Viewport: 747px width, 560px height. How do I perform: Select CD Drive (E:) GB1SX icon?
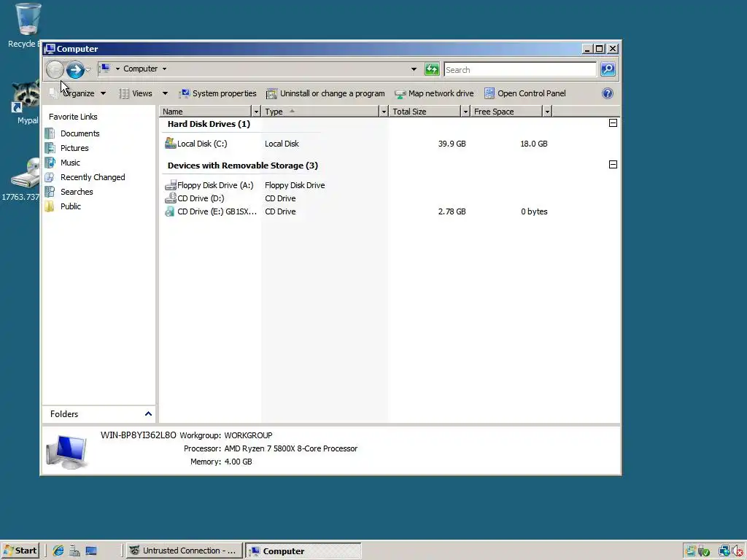pyautogui.click(x=169, y=211)
